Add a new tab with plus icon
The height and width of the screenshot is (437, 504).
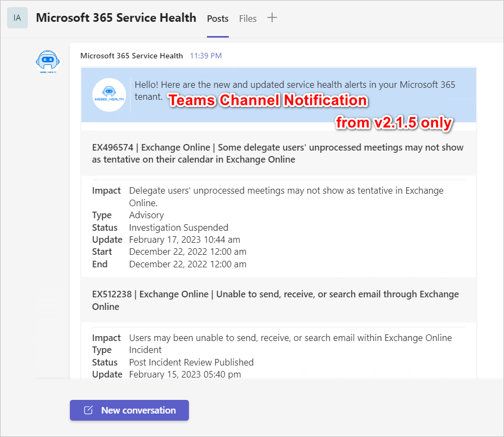[x=272, y=17]
